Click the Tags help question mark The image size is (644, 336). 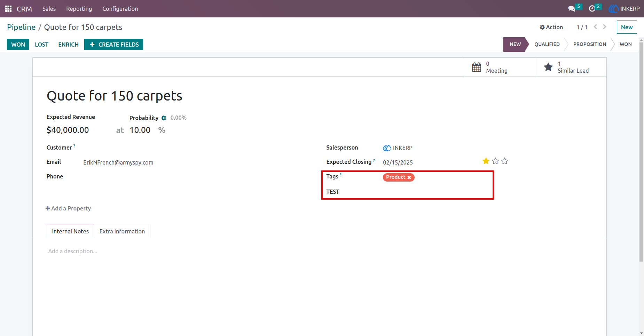click(340, 175)
